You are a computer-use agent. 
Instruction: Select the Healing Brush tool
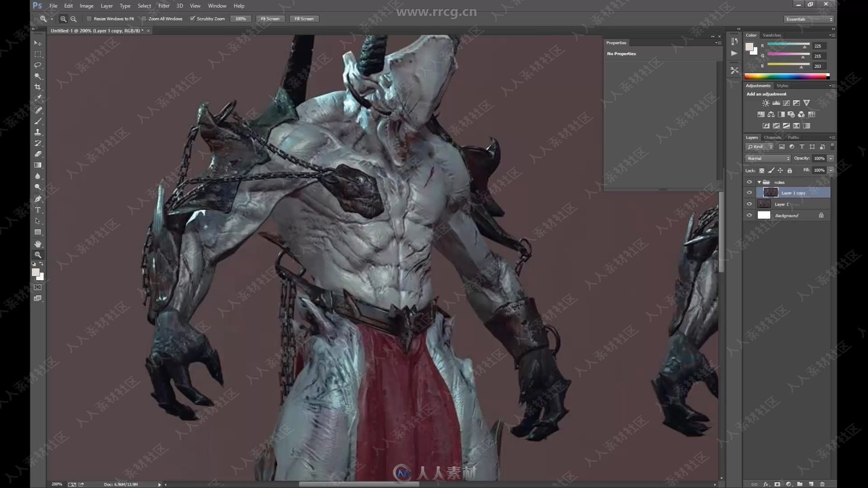pos(38,110)
